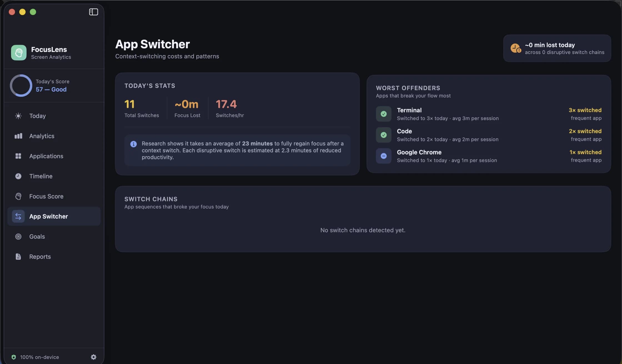The image size is (622, 364).
Task: Click the Today's Score ring progress indicator
Action: (x=21, y=86)
